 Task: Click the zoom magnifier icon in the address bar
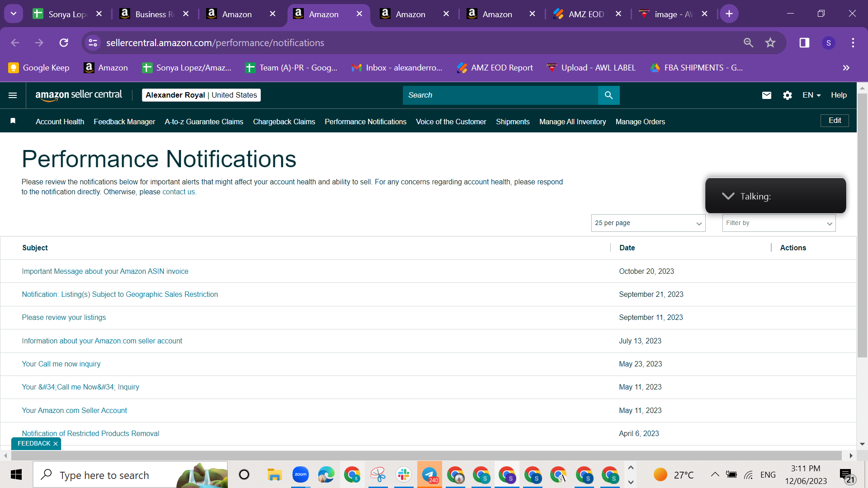tap(749, 43)
